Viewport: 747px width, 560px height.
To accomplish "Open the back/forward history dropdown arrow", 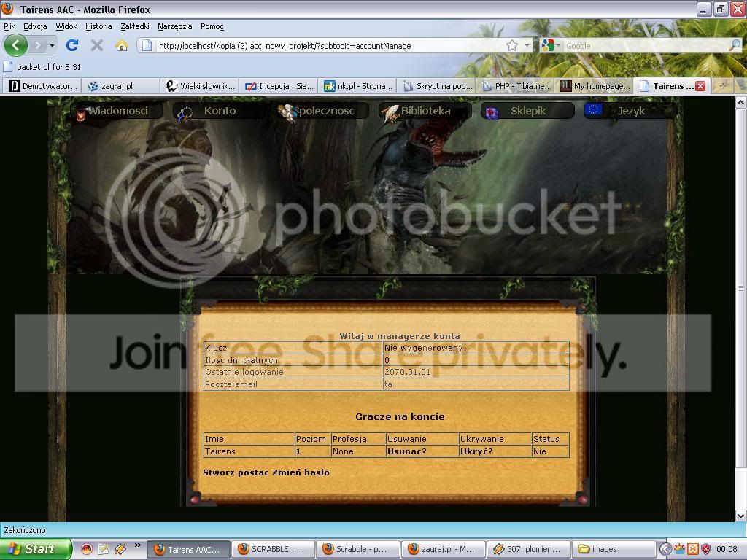I will [52, 46].
